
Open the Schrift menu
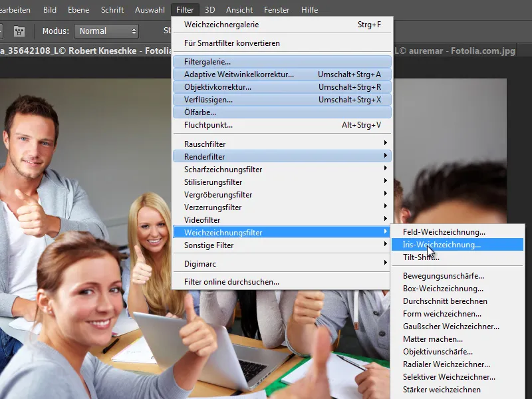click(112, 10)
